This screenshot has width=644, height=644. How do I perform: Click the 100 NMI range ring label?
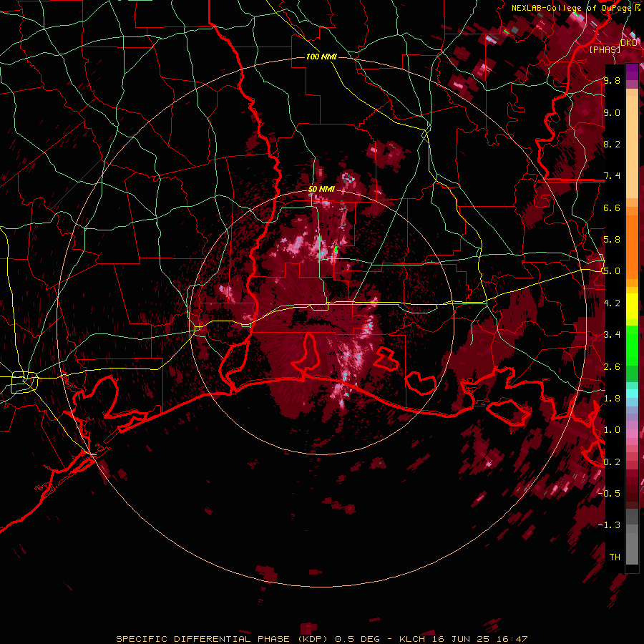pos(321,57)
